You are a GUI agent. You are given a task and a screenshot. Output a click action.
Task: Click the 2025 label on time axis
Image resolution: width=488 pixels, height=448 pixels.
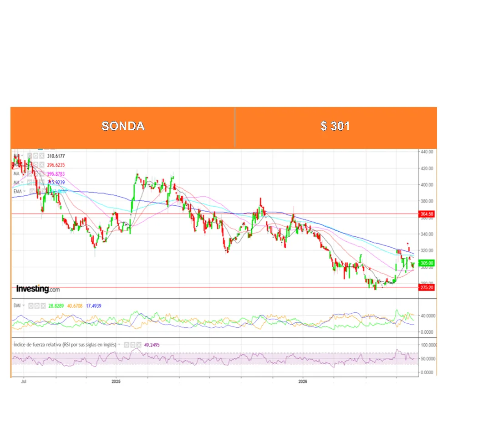coord(116,382)
